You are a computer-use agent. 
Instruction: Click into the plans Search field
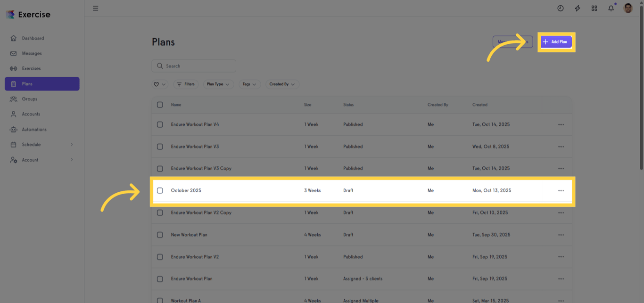[x=194, y=66]
